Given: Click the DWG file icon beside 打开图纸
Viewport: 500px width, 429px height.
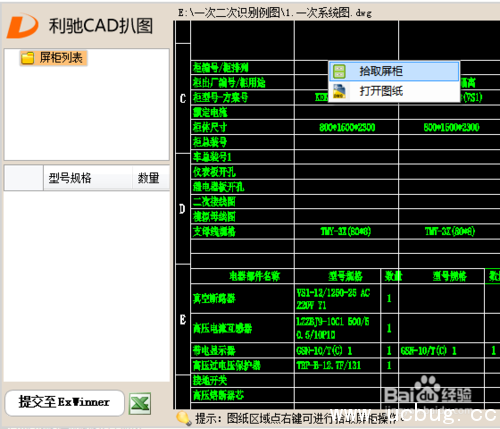Looking at the screenshot, I should point(340,91).
